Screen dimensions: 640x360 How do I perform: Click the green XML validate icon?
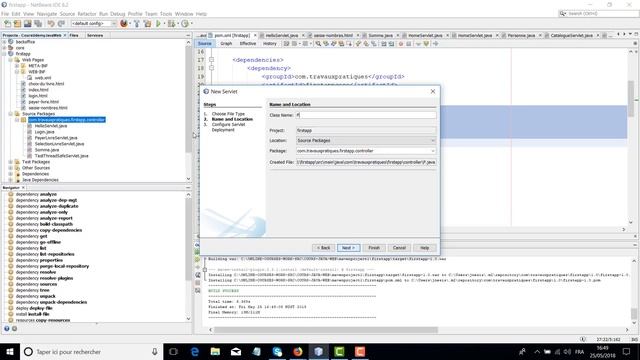pos(426,44)
